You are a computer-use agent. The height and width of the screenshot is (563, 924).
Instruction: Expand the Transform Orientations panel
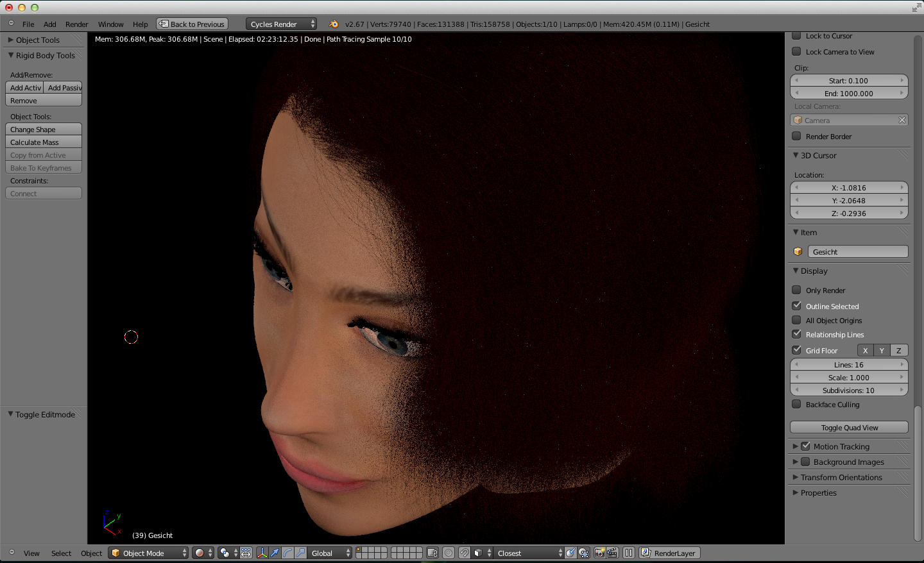coord(841,477)
